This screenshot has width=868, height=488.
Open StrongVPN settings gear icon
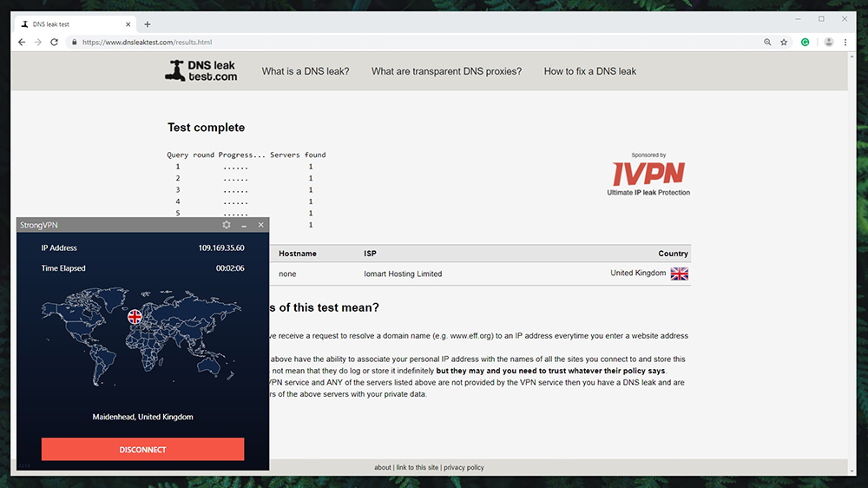pyautogui.click(x=227, y=225)
